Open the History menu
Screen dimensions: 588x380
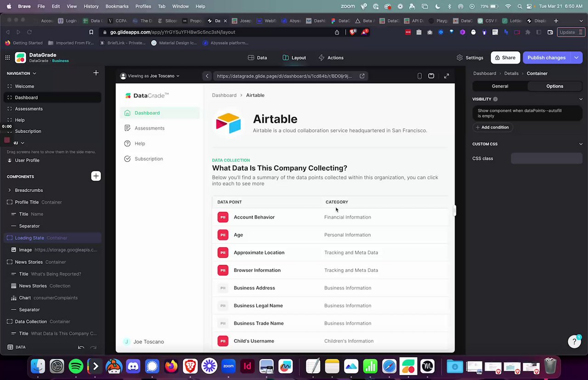tap(91, 6)
